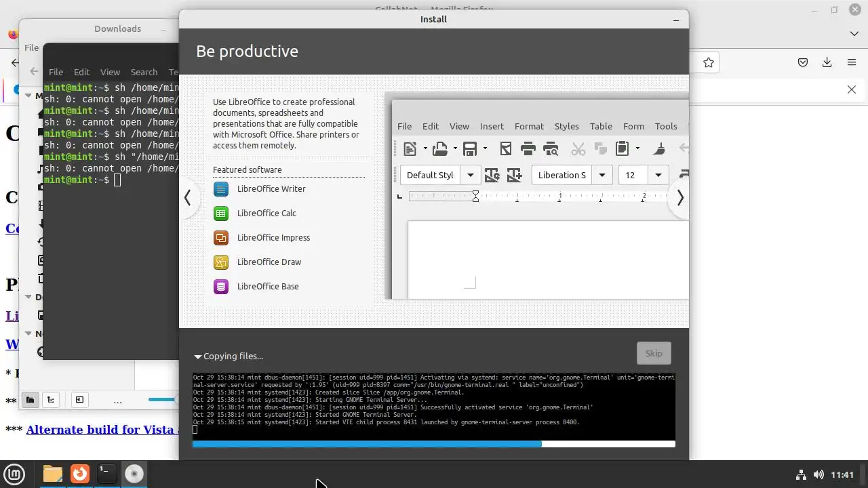Go to the previous installer slide
868x488 pixels.
tap(188, 197)
